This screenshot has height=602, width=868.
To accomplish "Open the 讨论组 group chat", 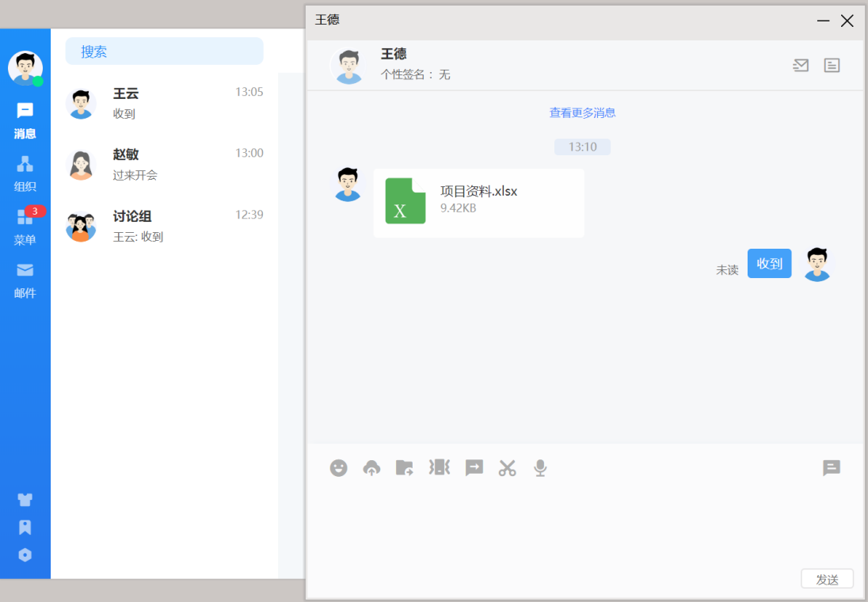I will point(165,226).
